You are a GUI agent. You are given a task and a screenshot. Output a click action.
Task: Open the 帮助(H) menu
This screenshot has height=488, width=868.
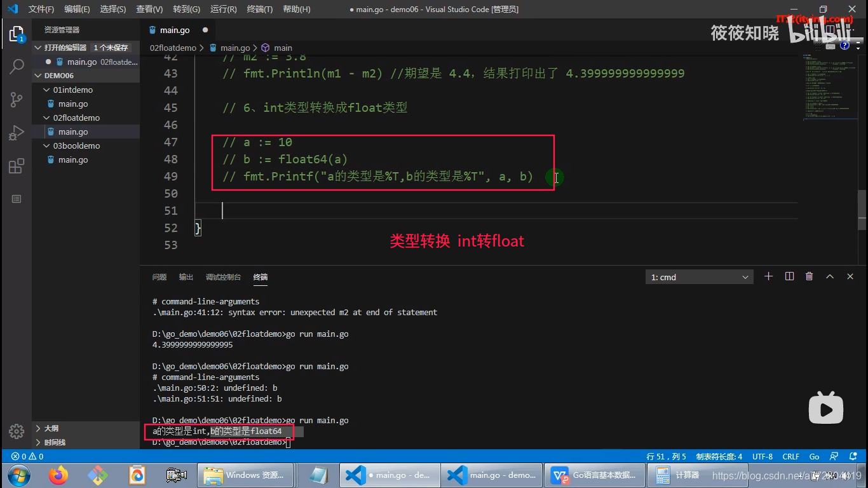point(296,9)
